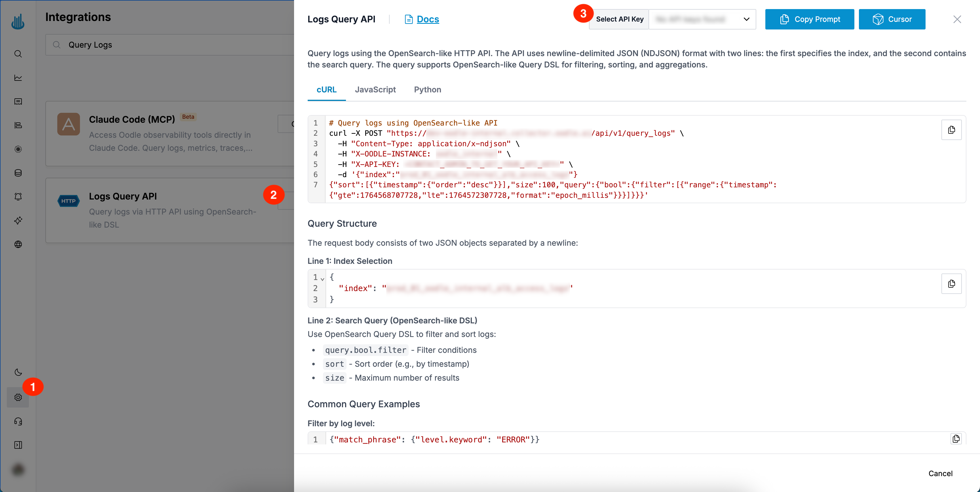This screenshot has height=492, width=980.
Task: Toggle dark mode with the moon icon
Action: click(x=18, y=373)
